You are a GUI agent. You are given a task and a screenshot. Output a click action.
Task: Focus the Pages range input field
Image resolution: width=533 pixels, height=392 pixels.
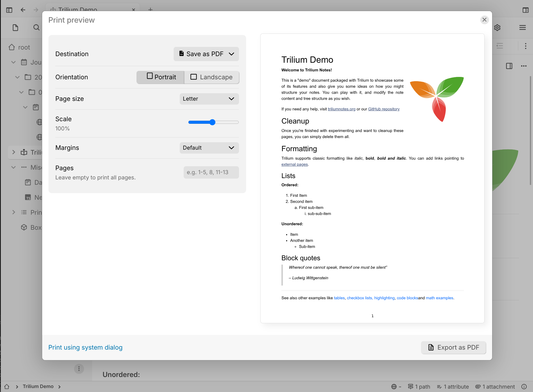(211, 172)
